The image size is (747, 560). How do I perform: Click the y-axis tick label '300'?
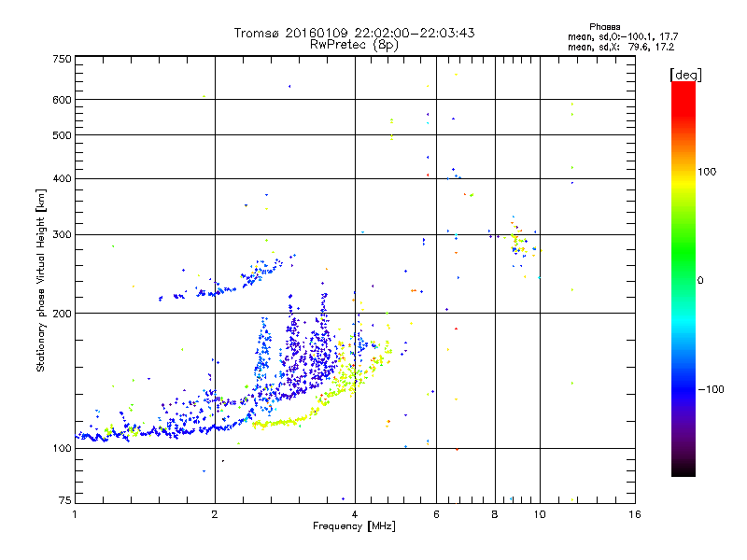(62, 235)
